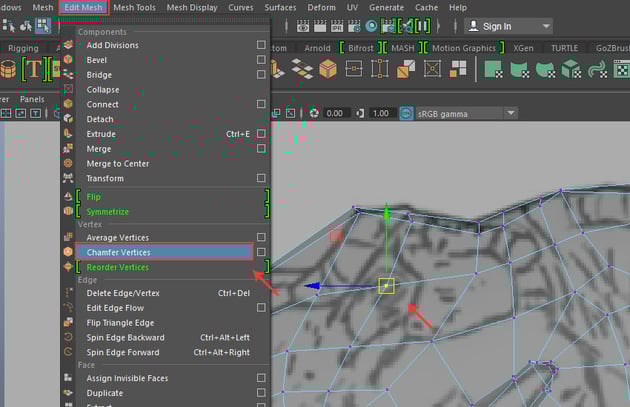Open the sRGB gamma view transform dropdown
This screenshot has height=407, width=630.
click(466, 114)
